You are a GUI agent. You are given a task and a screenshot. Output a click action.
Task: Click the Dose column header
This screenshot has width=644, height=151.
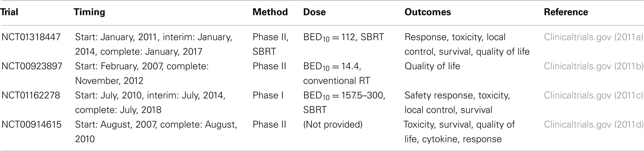(314, 12)
